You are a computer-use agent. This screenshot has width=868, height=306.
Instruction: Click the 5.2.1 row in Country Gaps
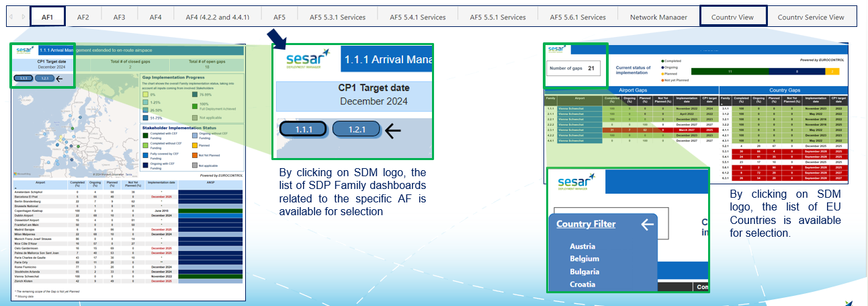pos(783,146)
